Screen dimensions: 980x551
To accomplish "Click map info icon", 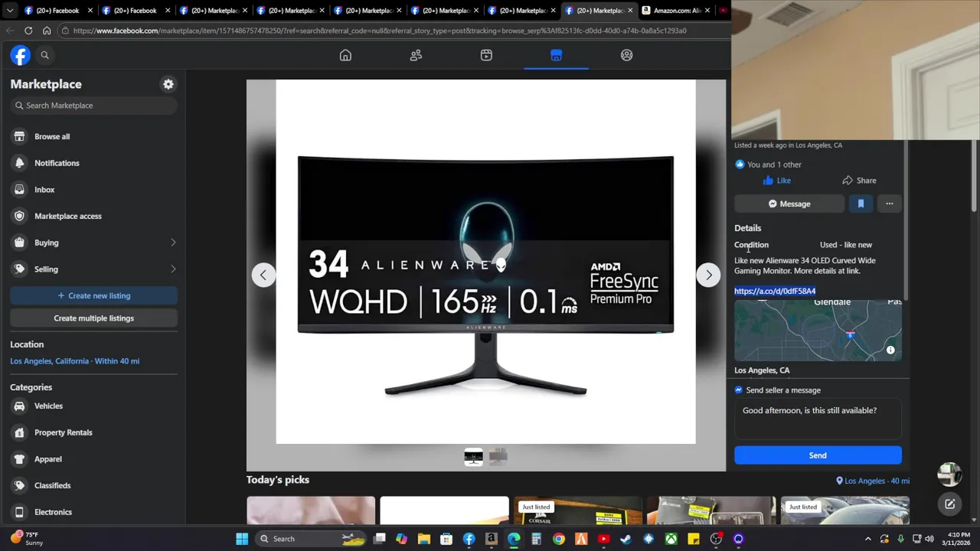I will click(x=890, y=350).
